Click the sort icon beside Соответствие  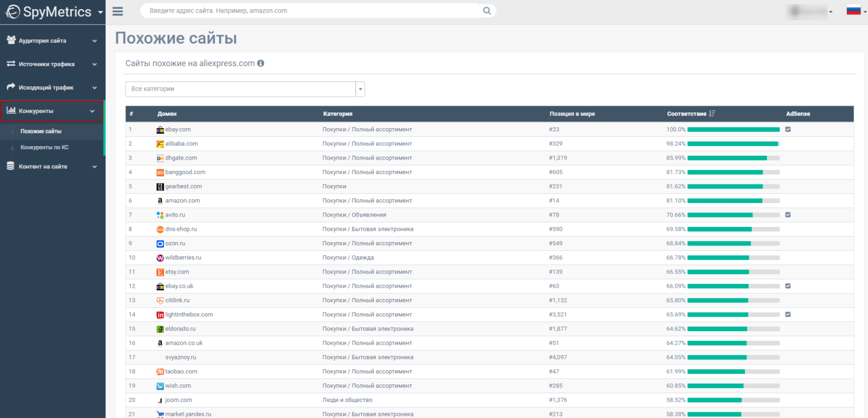click(x=712, y=113)
